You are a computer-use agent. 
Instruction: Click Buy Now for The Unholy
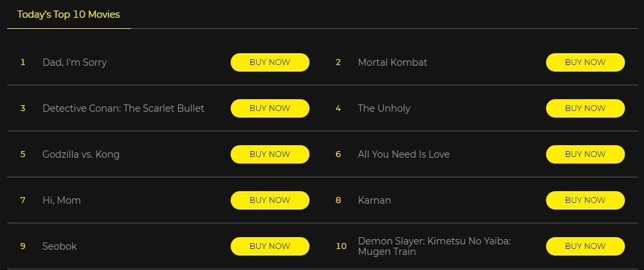point(585,108)
